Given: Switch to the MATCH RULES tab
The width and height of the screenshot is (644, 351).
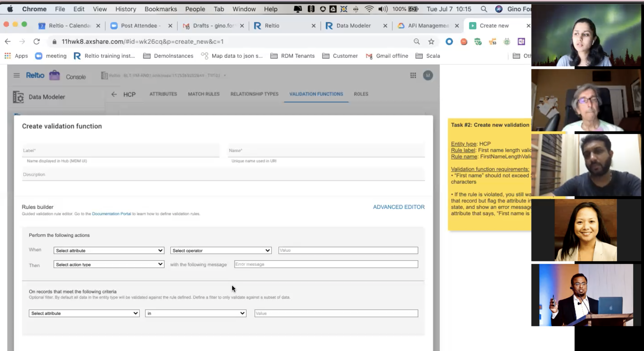Looking at the screenshot, I should pos(203,94).
